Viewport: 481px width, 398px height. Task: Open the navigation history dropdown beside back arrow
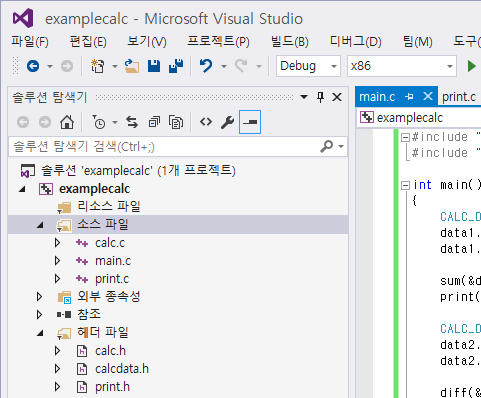tap(50, 66)
